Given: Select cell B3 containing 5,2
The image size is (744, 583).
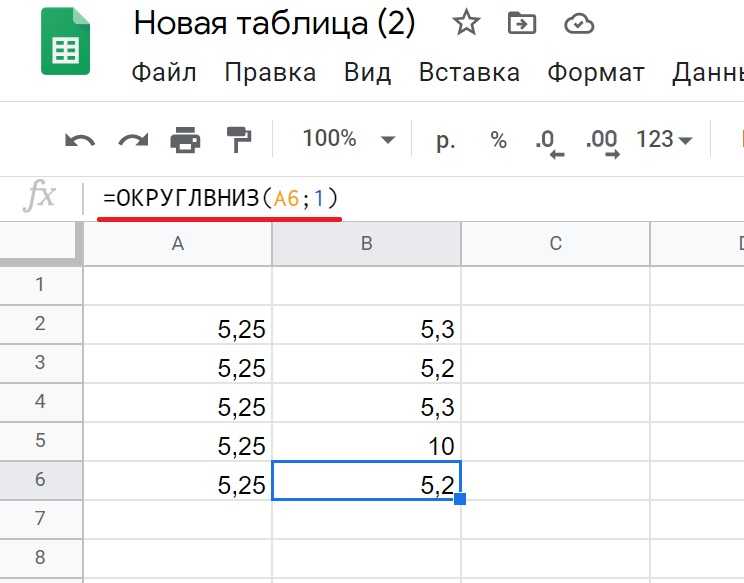Looking at the screenshot, I should [366, 363].
